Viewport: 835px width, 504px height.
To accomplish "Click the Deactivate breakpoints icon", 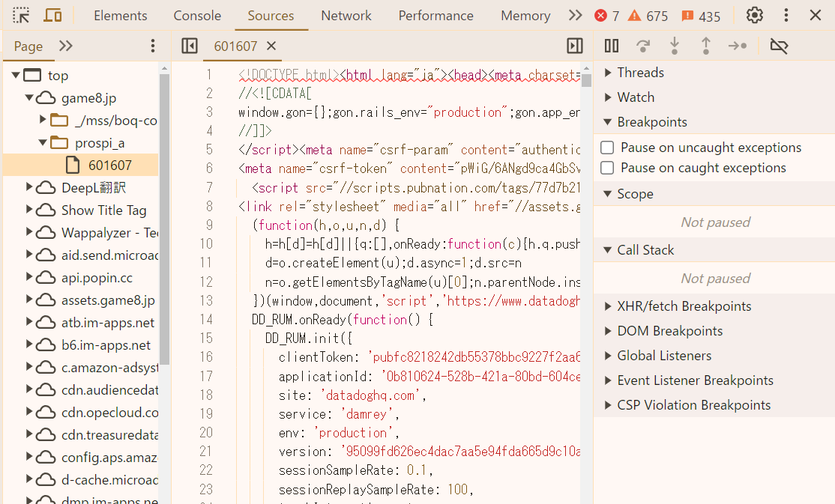I will tap(778, 46).
